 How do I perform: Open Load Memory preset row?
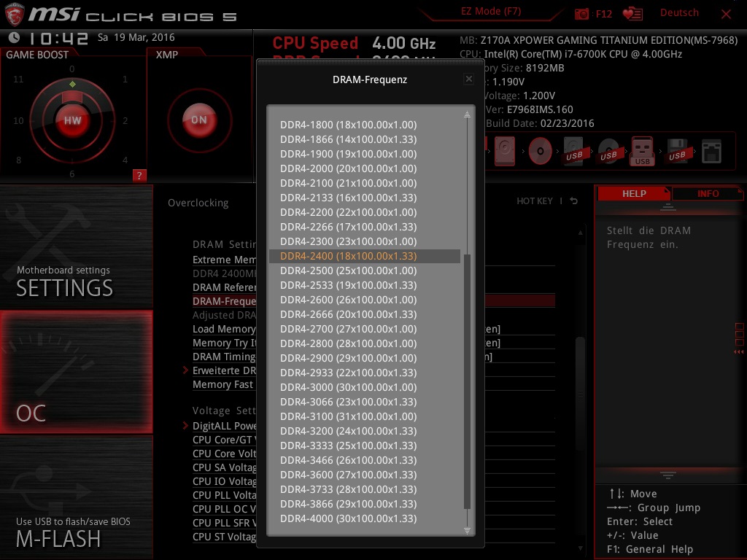(x=224, y=329)
